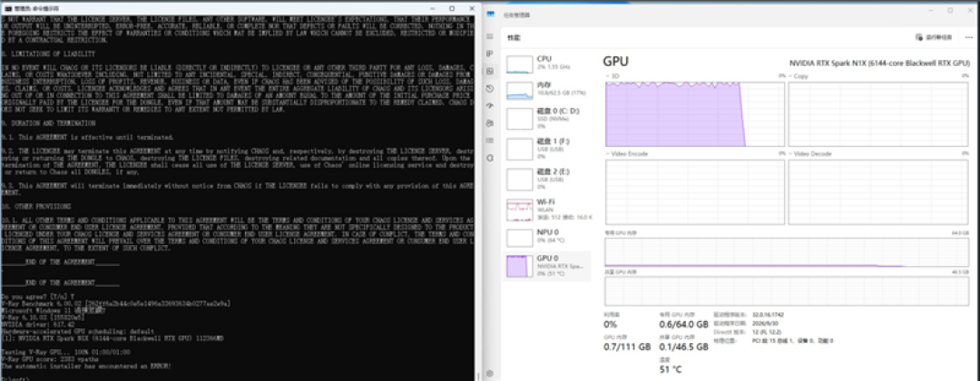Click the shared GPU memory graph
The height and width of the screenshot is (381, 980).
(786, 290)
